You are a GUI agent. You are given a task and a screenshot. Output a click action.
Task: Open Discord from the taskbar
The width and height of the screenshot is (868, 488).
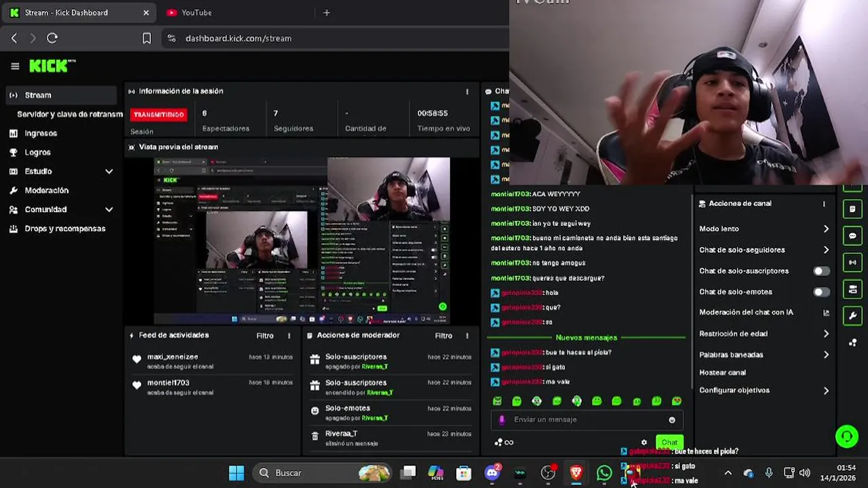492,473
